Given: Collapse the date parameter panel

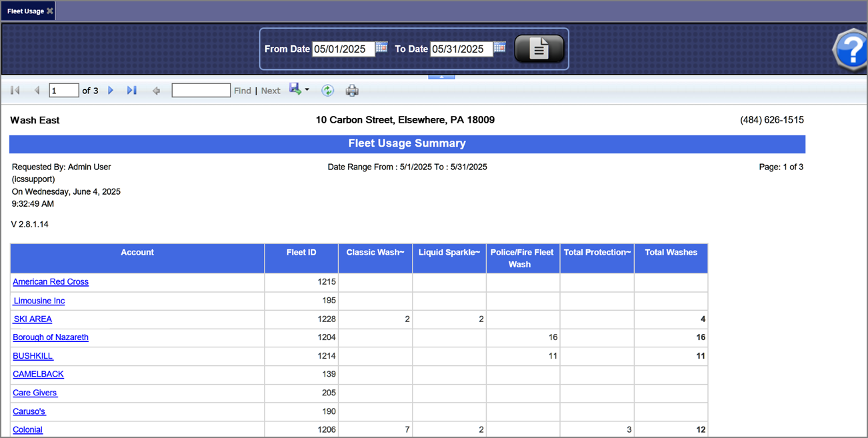Looking at the screenshot, I should tap(441, 77).
